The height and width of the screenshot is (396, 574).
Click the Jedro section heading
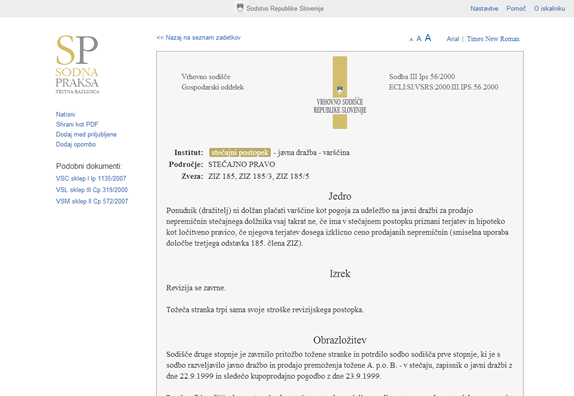pos(340,196)
